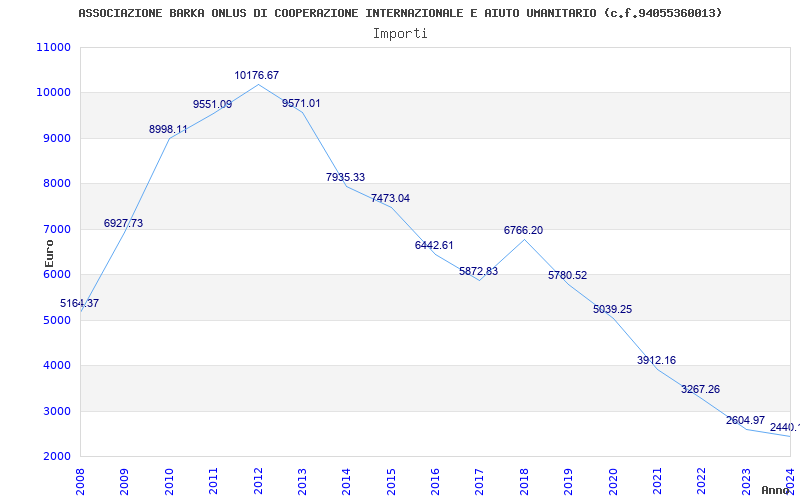Click data label 6442.61
This screenshot has height=500, width=800.
(434, 245)
